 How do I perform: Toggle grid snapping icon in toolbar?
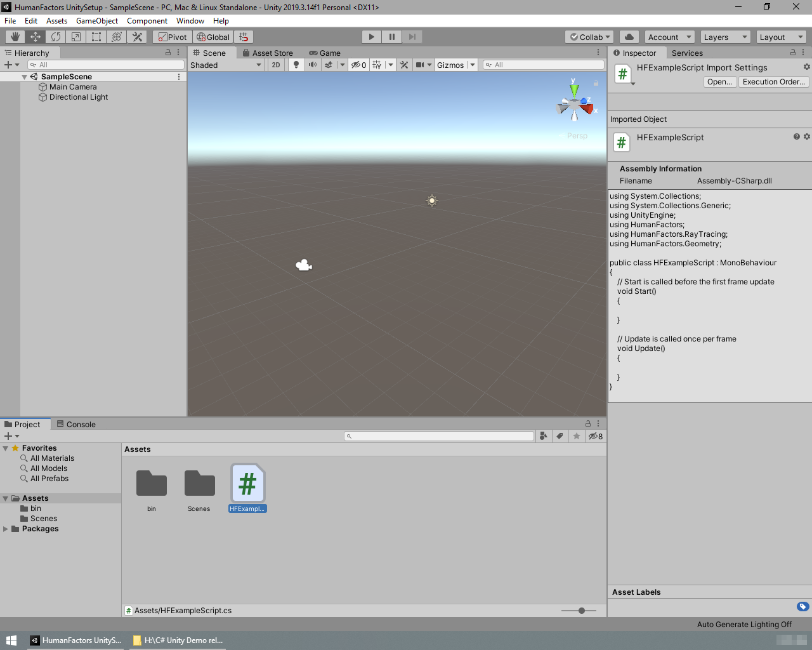[x=244, y=37]
